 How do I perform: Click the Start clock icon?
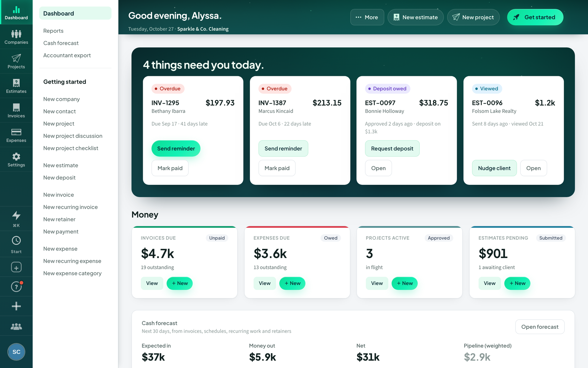[16, 244]
